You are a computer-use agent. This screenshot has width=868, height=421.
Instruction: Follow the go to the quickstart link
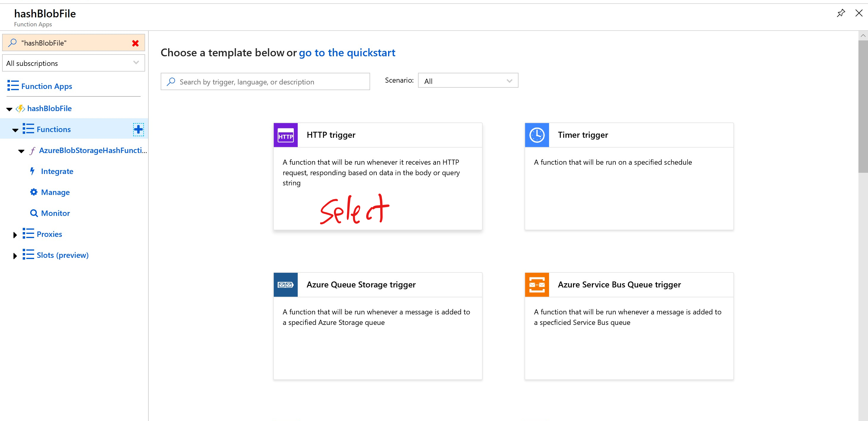(347, 53)
